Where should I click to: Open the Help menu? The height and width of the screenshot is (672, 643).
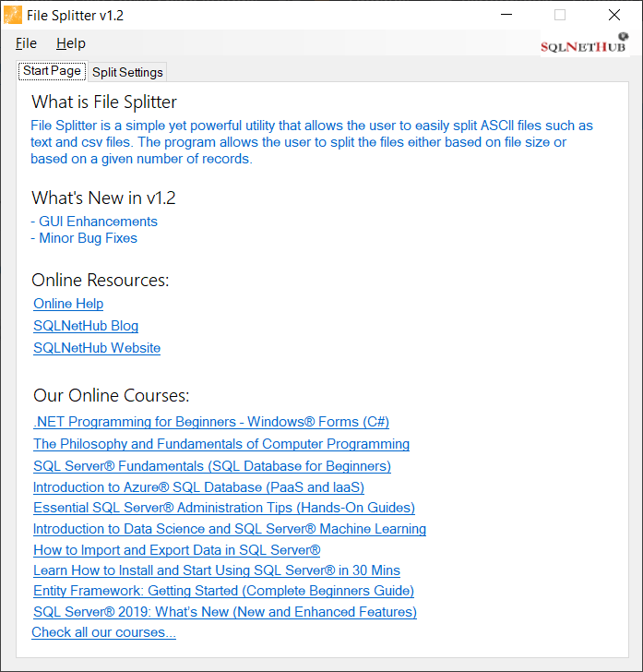[x=71, y=43]
